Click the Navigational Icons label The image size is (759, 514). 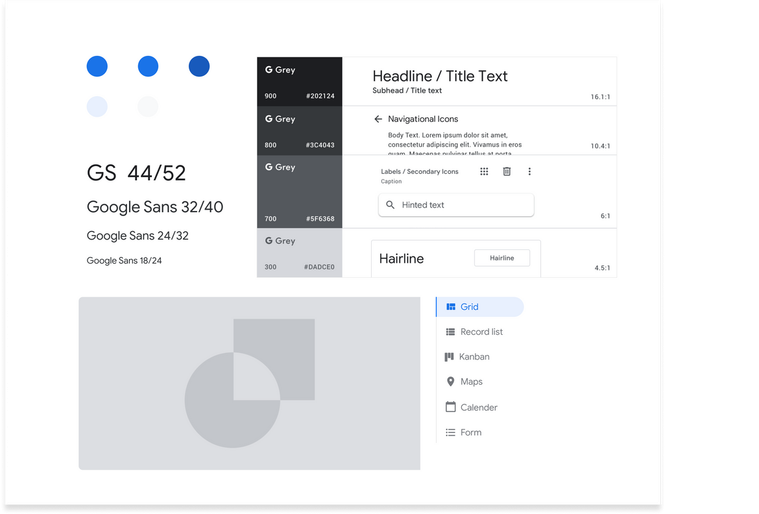click(x=423, y=119)
